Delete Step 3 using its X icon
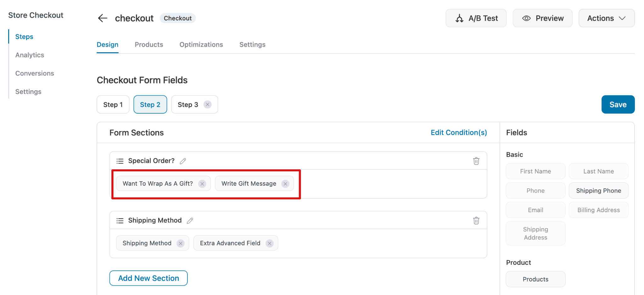The height and width of the screenshot is (295, 644). pos(208,105)
